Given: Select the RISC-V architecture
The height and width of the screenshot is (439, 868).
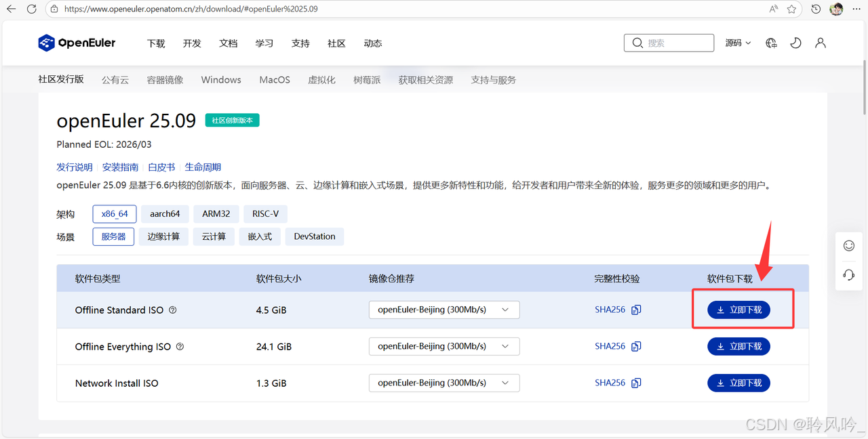Looking at the screenshot, I should click(x=265, y=213).
